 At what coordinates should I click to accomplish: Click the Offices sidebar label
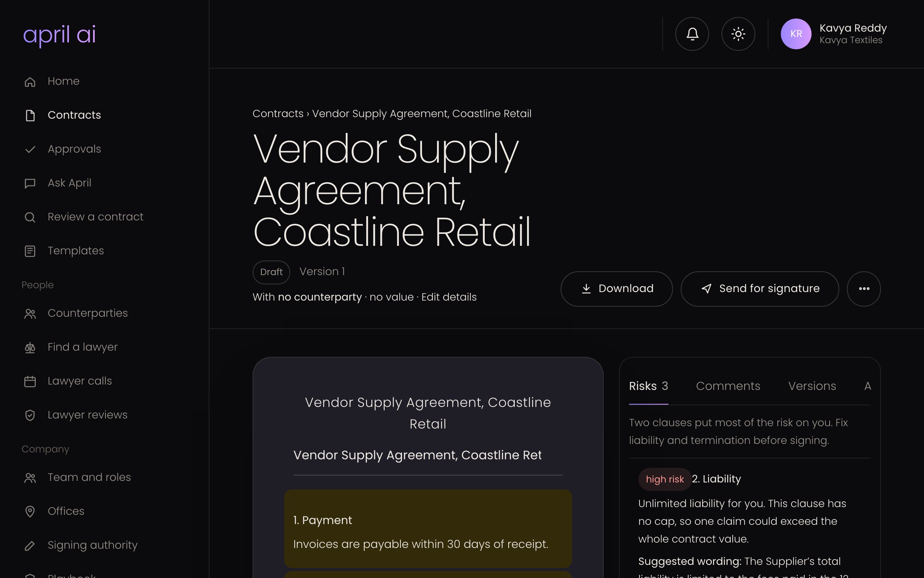[66, 511]
